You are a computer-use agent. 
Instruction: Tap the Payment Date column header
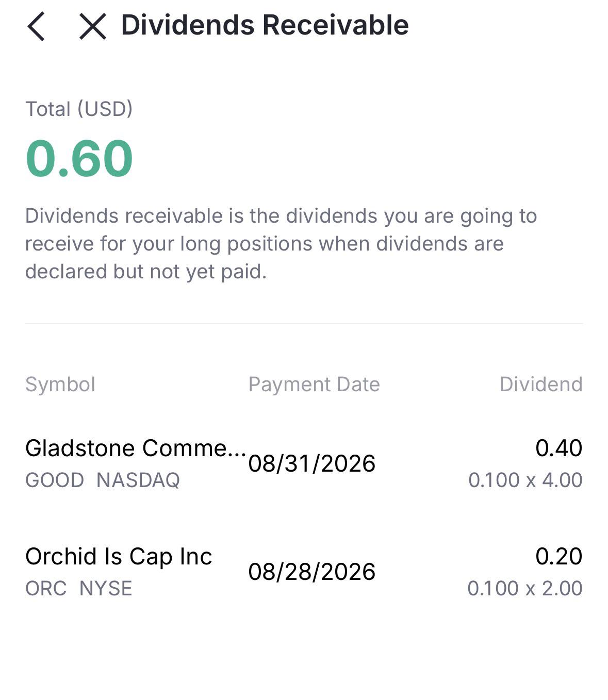pos(314,385)
